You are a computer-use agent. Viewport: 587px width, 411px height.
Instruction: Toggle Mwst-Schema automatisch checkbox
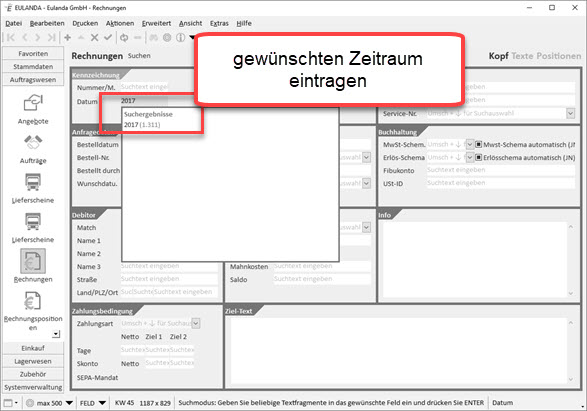tap(478, 144)
